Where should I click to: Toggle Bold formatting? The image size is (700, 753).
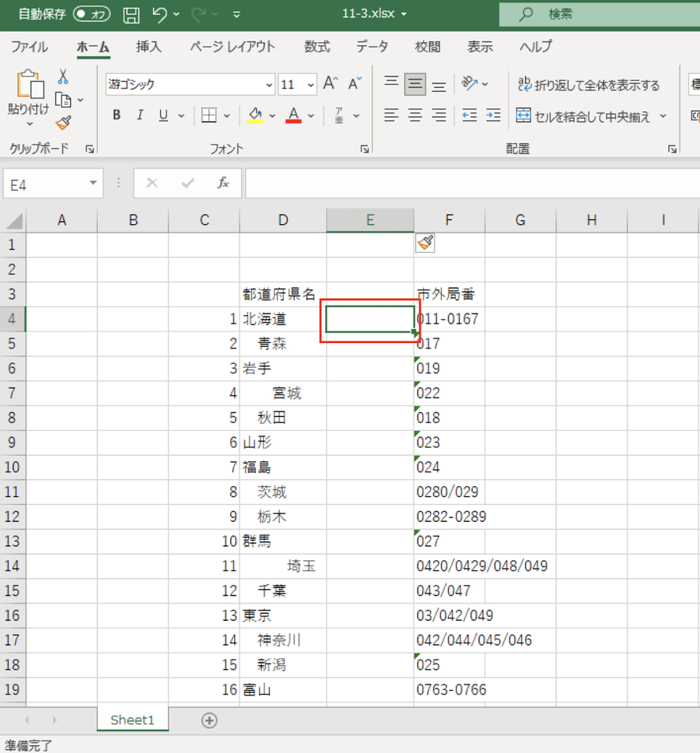[x=117, y=116]
